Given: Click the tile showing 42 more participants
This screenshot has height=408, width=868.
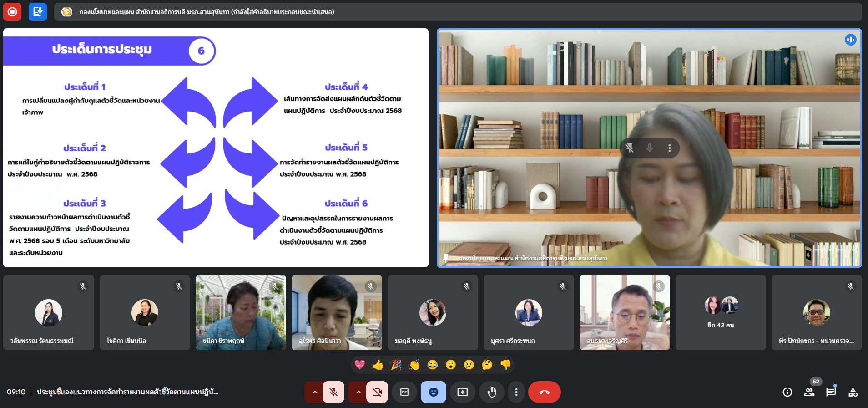Looking at the screenshot, I should [721, 312].
